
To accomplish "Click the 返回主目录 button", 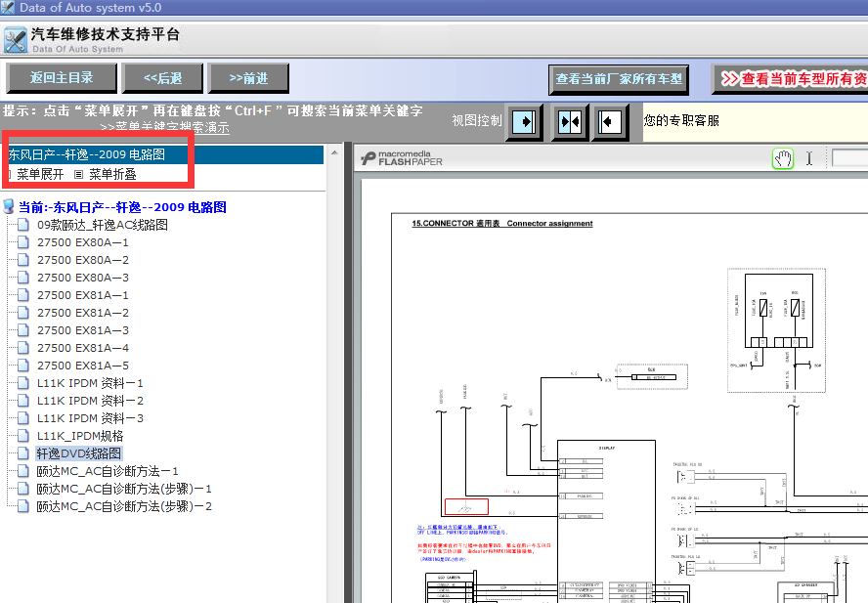I will click(x=62, y=78).
